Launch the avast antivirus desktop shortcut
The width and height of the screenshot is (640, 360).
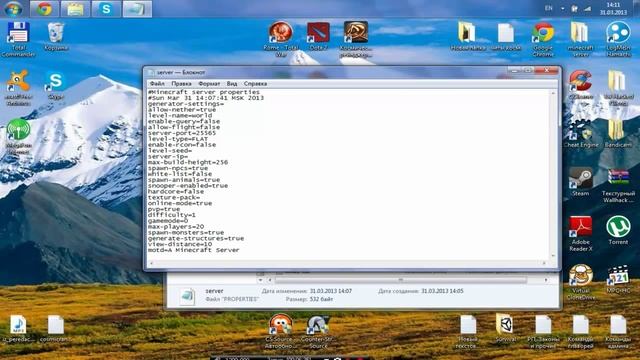click(x=18, y=88)
